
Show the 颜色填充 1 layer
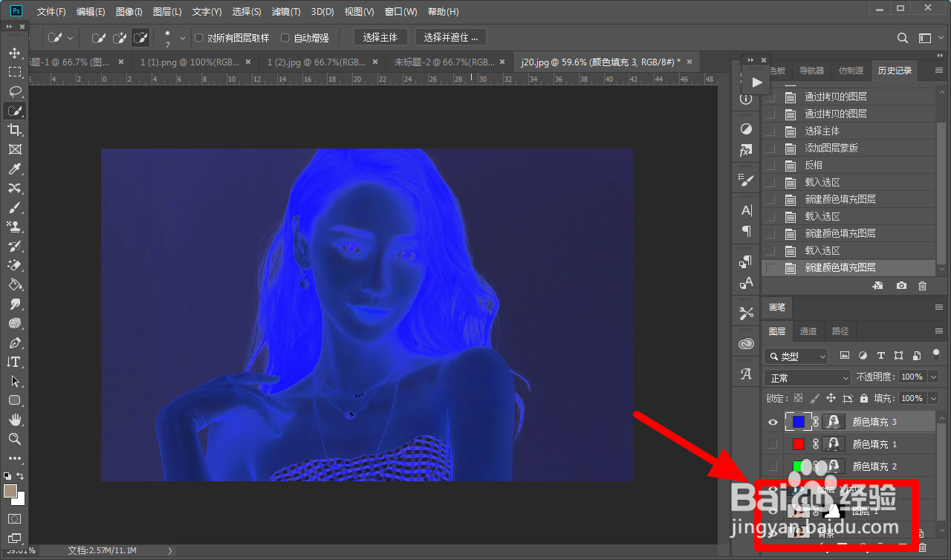click(773, 444)
